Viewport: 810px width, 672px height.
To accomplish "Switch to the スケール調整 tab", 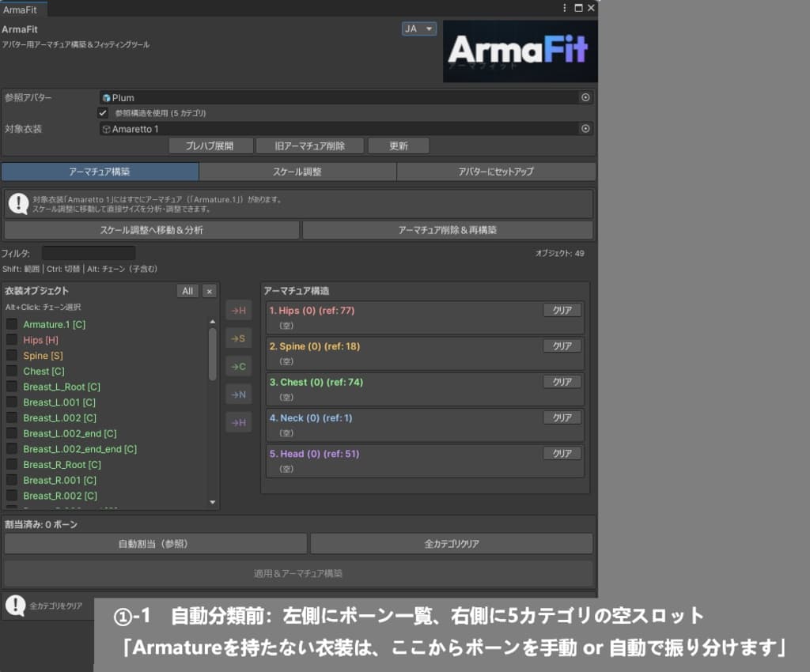I will [x=297, y=172].
